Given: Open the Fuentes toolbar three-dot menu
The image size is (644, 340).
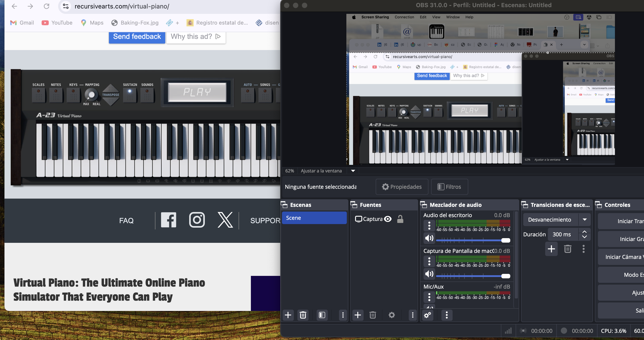Looking at the screenshot, I should 413,315.
